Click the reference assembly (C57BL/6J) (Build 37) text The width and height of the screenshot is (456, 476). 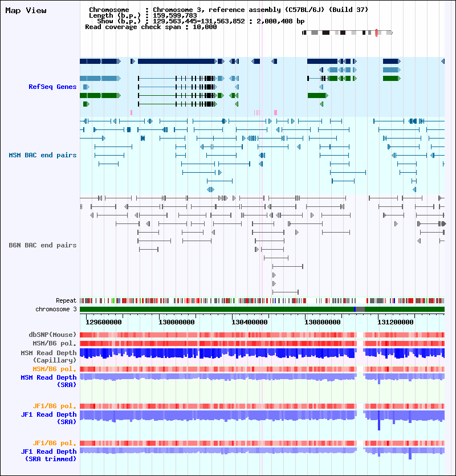[x=288, y=10]
